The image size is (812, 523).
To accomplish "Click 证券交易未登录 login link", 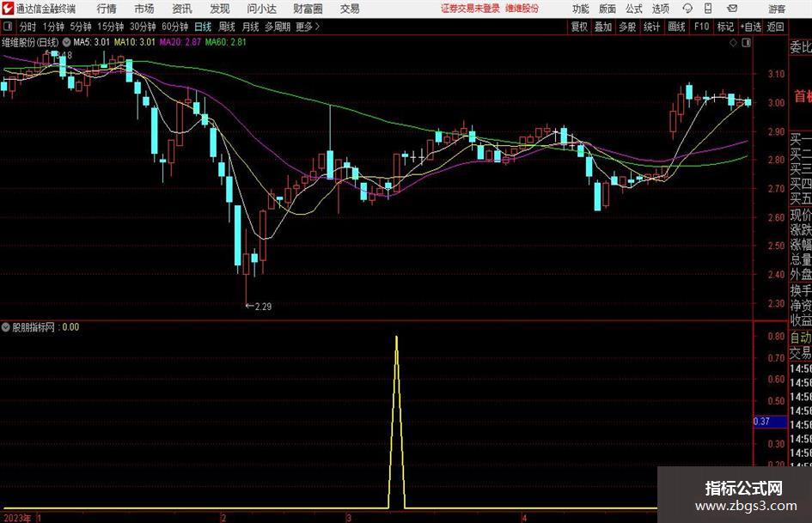I will click(470, 9).
